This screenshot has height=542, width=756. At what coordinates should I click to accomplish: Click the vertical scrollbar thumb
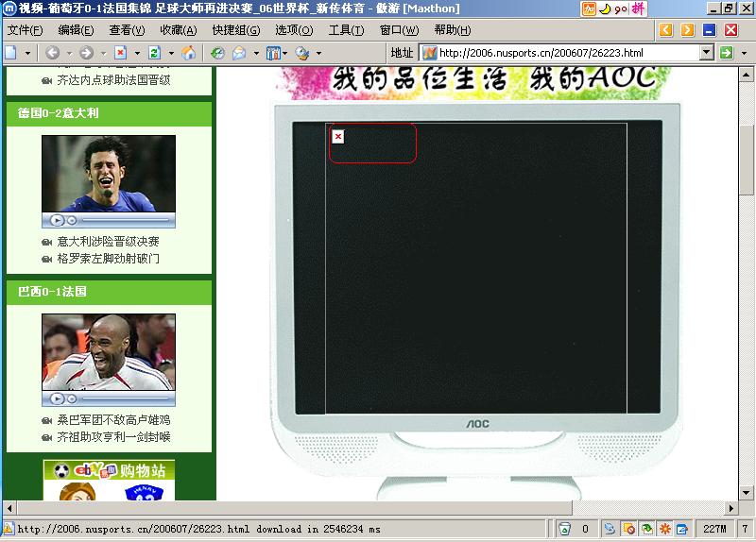point(747,160)
